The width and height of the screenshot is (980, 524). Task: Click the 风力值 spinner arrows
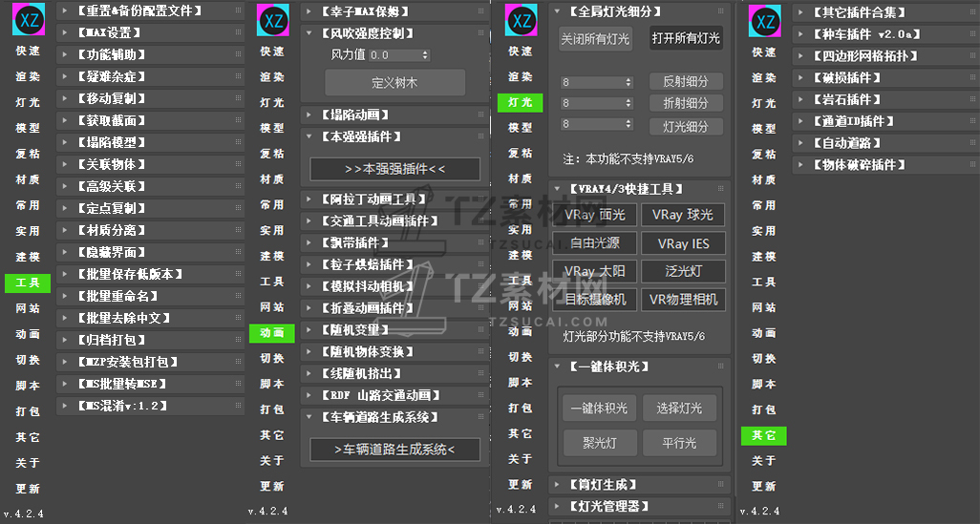[x=426, y=55]
